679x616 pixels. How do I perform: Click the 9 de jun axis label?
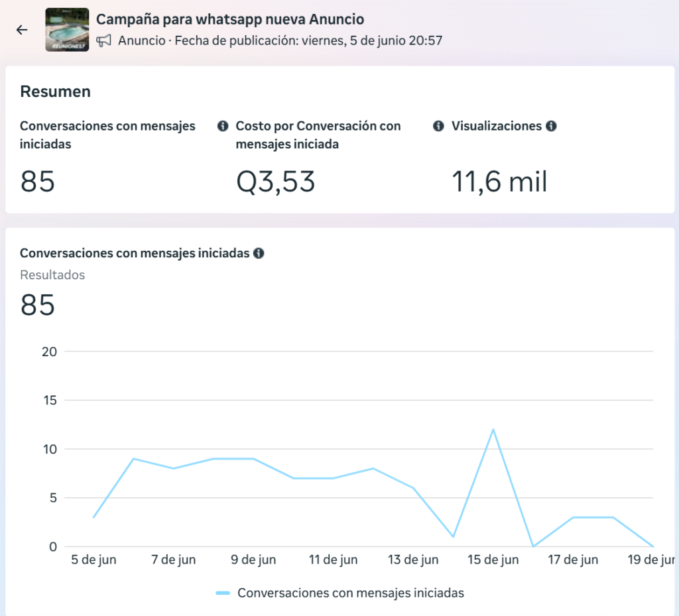point(253,560)
